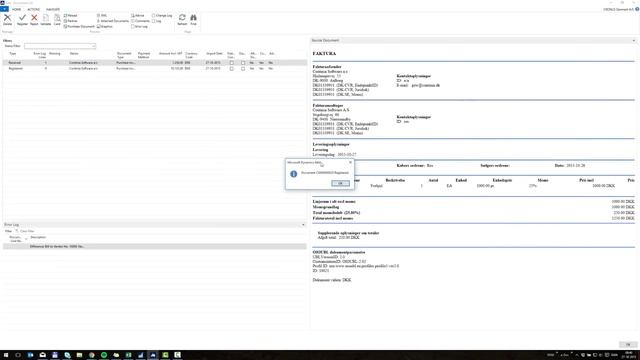Open the Windows Start menu

(x=6, y=355)
